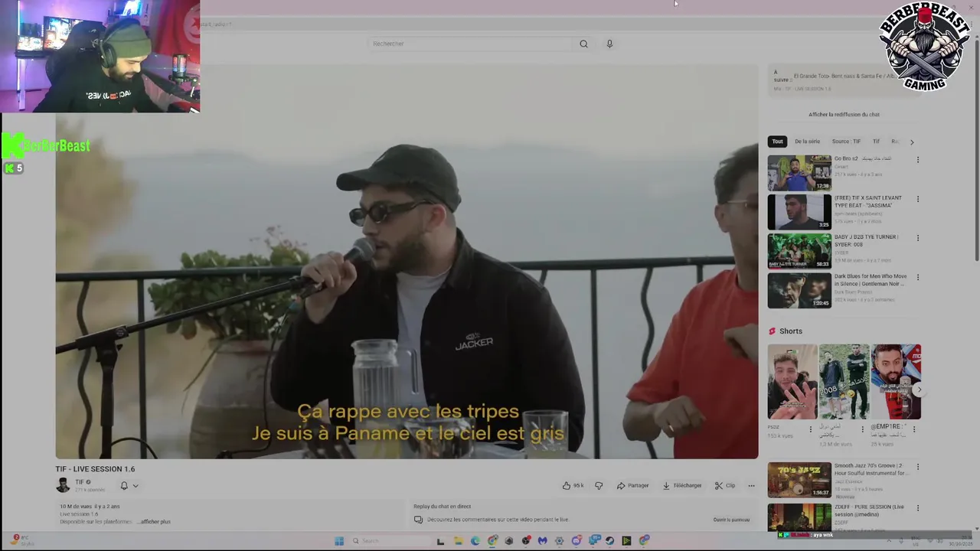Click the À suivre El Grande Toto card
980x551 pixels.
pyautogui.click(x=844, y=80)
